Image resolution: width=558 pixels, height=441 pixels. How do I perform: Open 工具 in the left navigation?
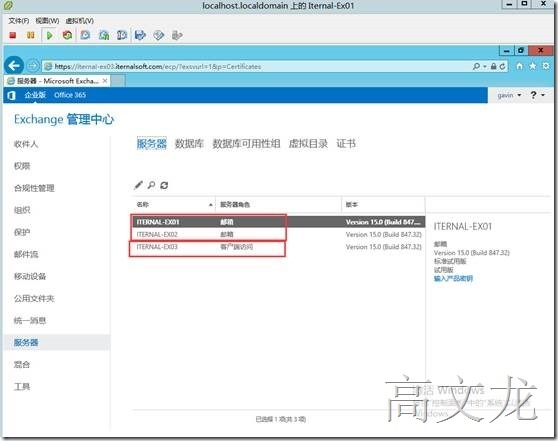[x=22, y=387]
